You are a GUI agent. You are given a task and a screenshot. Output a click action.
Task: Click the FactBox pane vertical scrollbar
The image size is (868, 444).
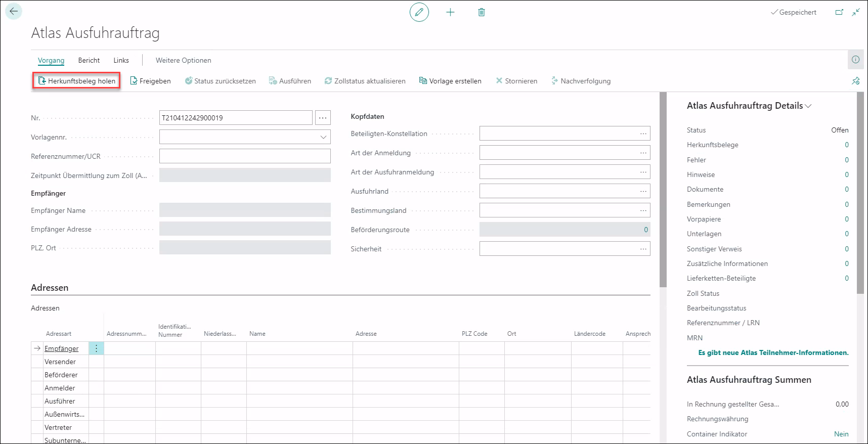click(x=860, y=193)
